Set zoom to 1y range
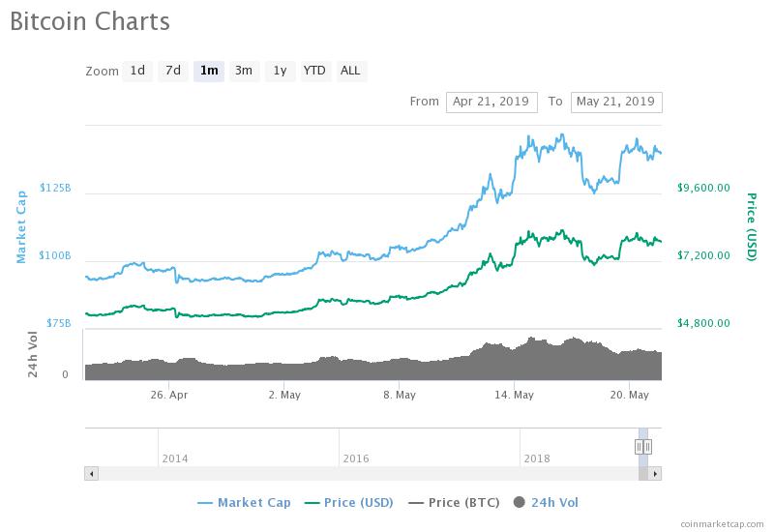 click(280, 71)
